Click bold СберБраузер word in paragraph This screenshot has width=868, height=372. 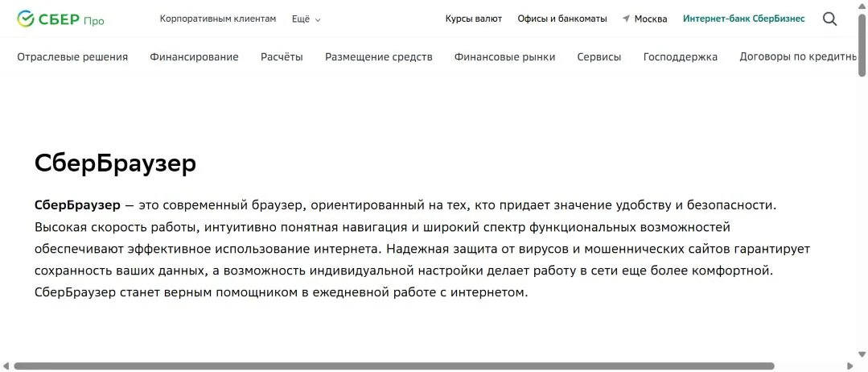pyautogui.click(x=77, y=205)
